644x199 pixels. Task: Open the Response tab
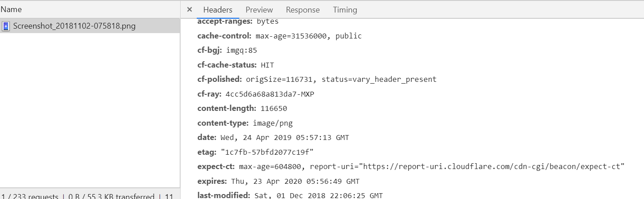tap(303, 10)
